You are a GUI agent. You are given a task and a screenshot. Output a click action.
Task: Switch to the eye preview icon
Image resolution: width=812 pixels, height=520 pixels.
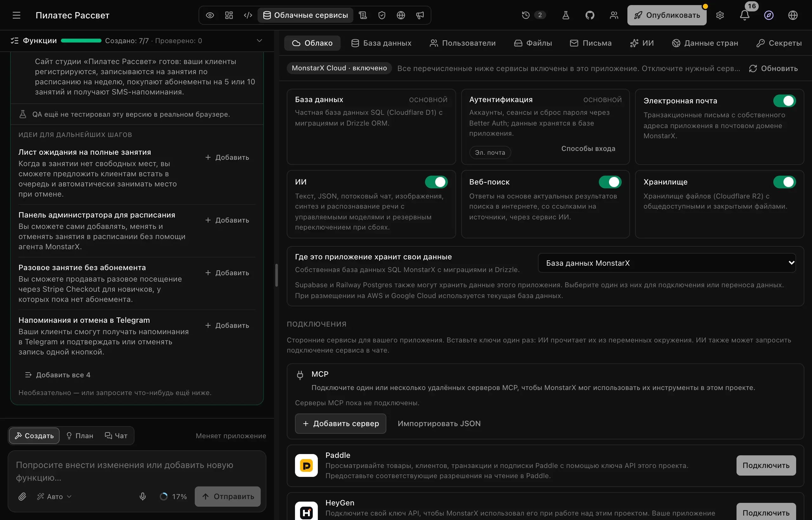point(210,15)
